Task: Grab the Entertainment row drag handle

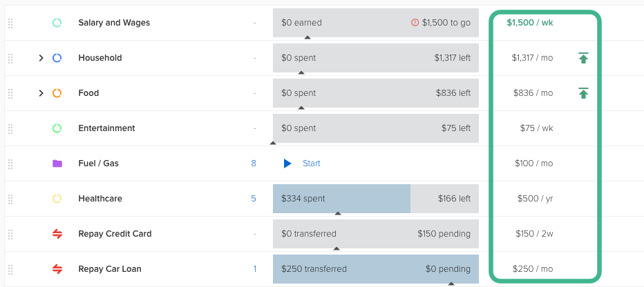Action: [x=10, y=128]
